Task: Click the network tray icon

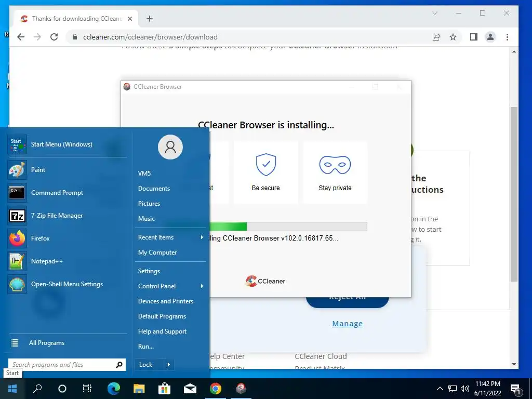Action: pyautogui.click(x=453, y=389)
